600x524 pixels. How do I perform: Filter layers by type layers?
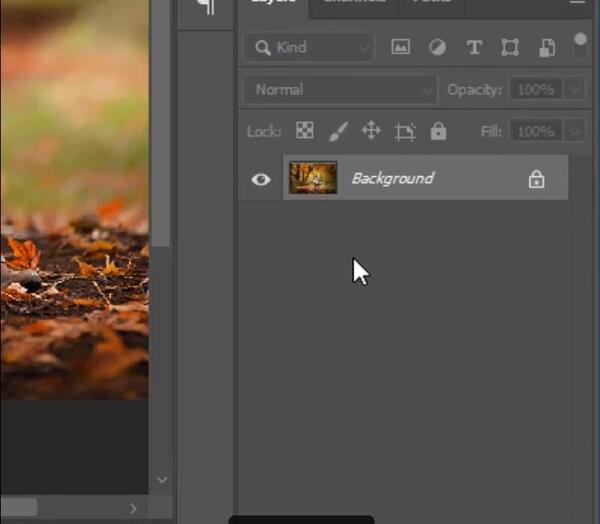pyautogui.click(x=474, y=48)
